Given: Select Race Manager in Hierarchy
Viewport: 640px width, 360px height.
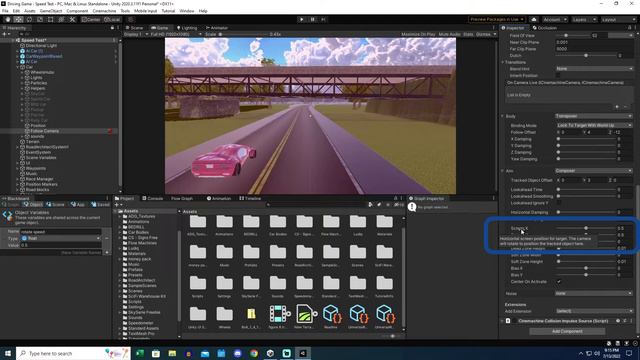Looking at the screenshot, I should point(39,179).
